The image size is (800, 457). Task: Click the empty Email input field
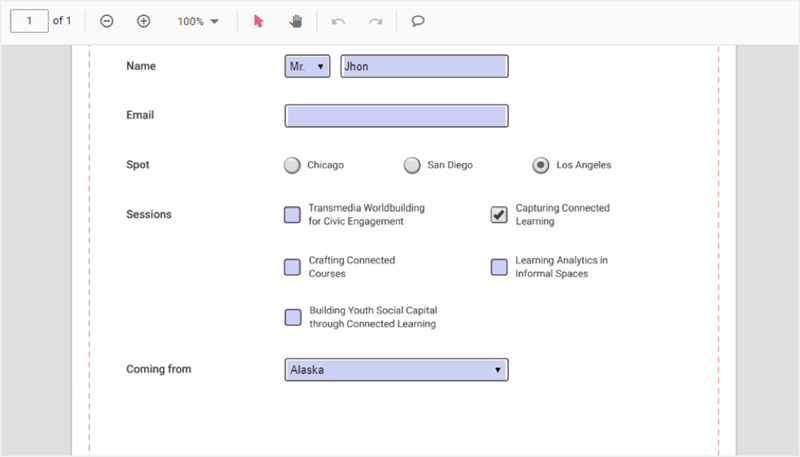pyautogui.click(x=396, y=116)
